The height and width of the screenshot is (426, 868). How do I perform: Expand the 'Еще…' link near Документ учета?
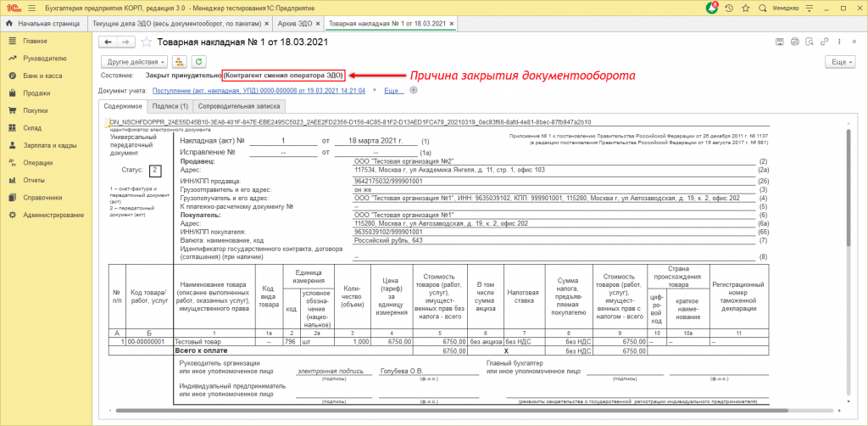click(x=392, y=90)
